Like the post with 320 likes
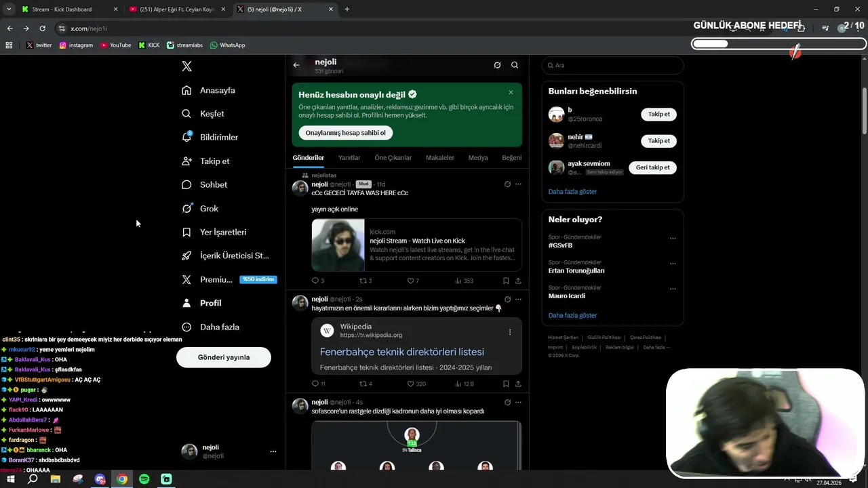This screenshot has height=488, width=868. 416,384
